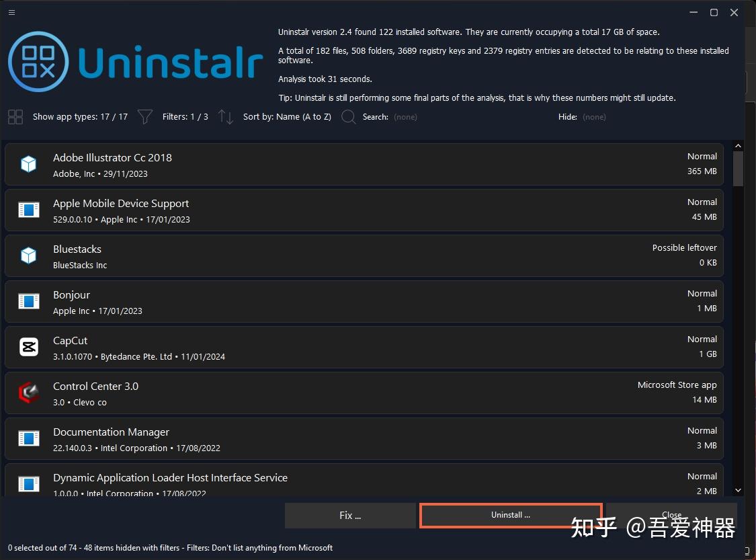756x560 pixels.
Task: Click the search magnifier icon
Action: (349, 117)
